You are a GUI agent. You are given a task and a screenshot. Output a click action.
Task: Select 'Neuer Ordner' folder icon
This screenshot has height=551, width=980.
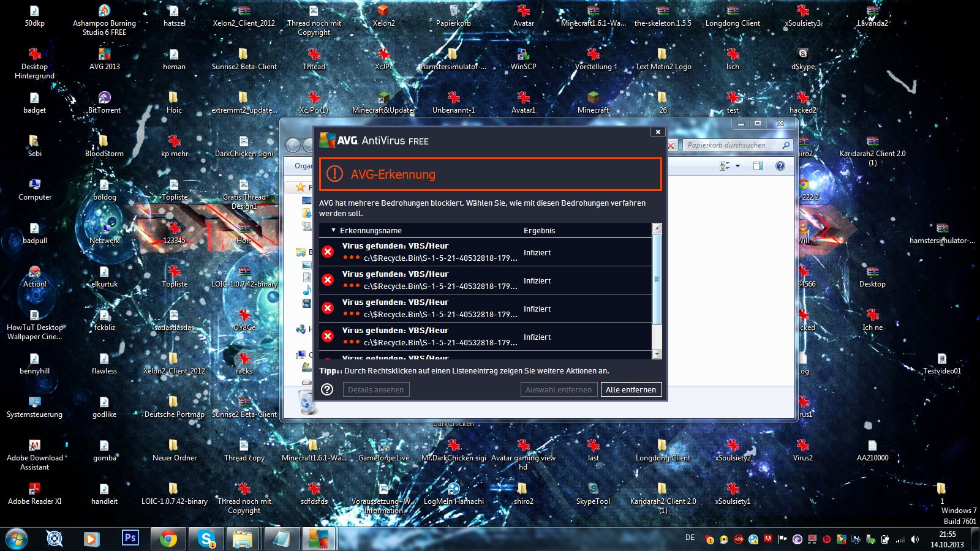click(175, 450)
